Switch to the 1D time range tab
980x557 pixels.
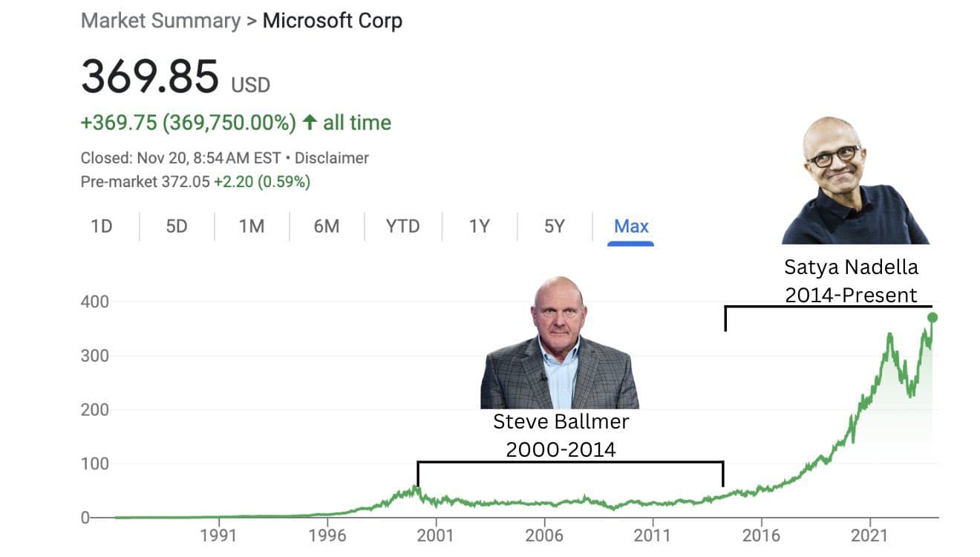(102, 227)
